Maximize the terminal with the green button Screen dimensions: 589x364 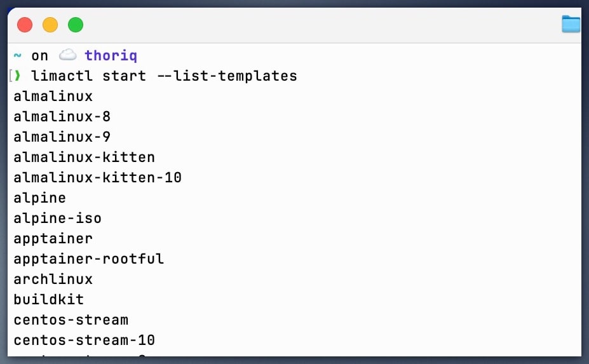click(76, 25)
